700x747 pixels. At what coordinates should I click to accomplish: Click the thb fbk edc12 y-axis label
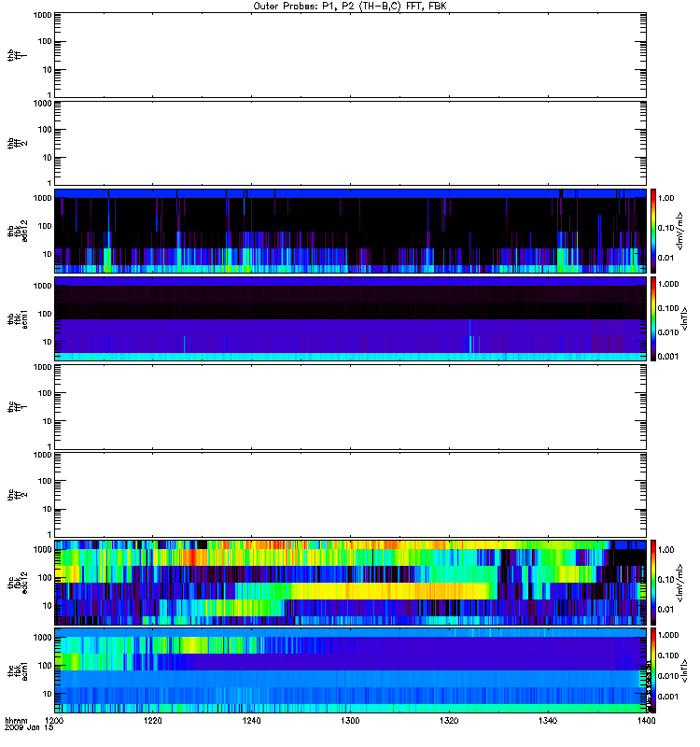18,231
